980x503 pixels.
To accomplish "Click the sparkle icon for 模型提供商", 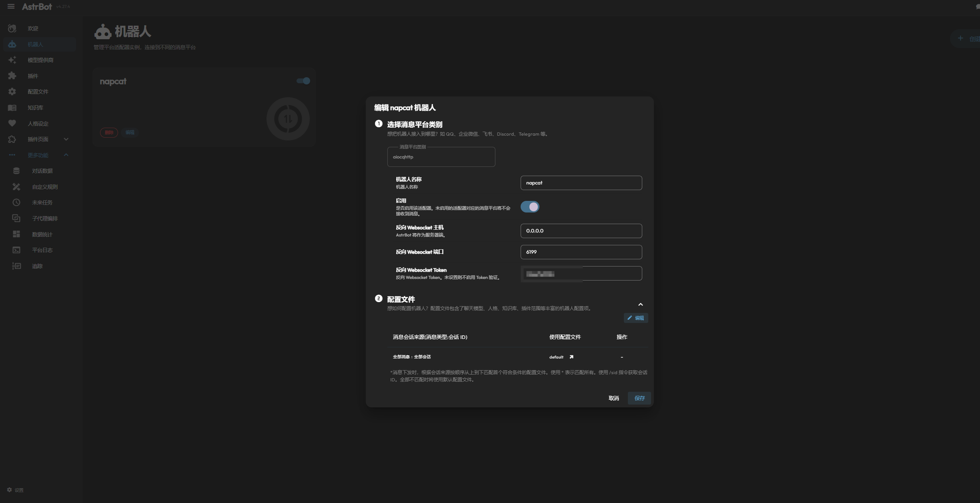I will 12,60.
